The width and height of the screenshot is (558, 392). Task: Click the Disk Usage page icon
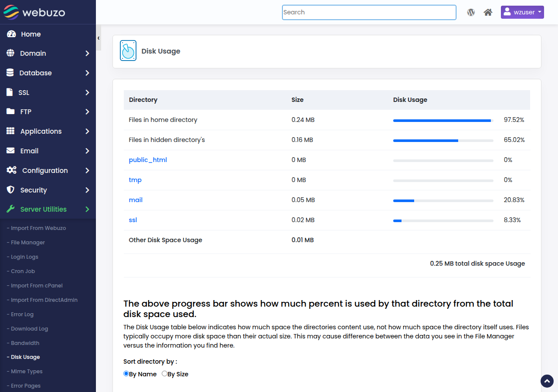click(x=128, y=51)
